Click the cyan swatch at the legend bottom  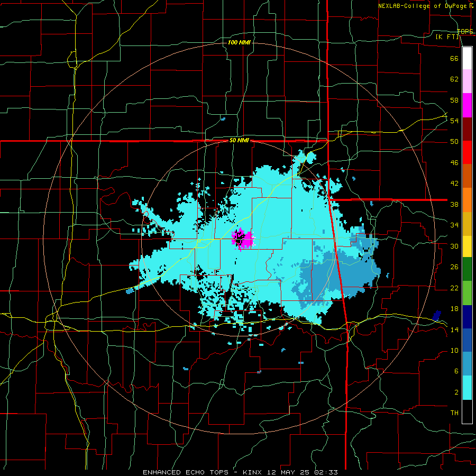(467, 388)
